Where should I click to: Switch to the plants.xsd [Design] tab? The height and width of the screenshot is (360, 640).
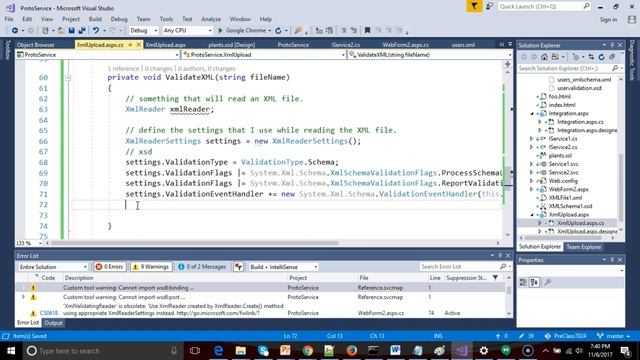point(232,45)
